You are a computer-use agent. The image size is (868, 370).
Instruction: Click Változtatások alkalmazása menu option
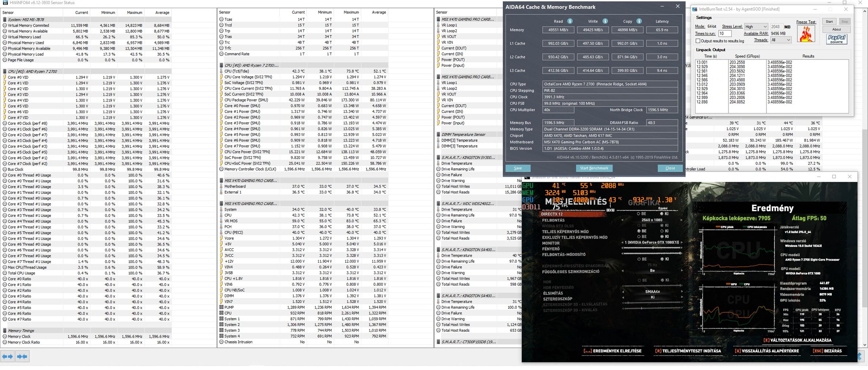tap(797, 340)
